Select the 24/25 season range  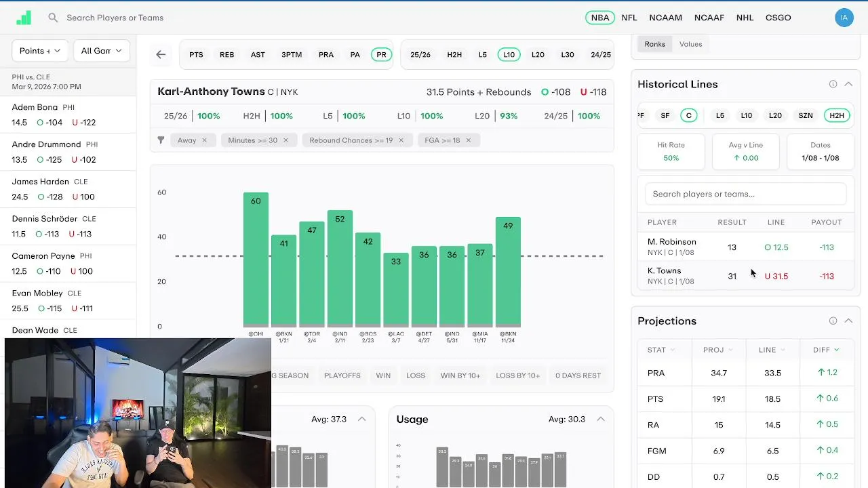(x=601, y=55)
